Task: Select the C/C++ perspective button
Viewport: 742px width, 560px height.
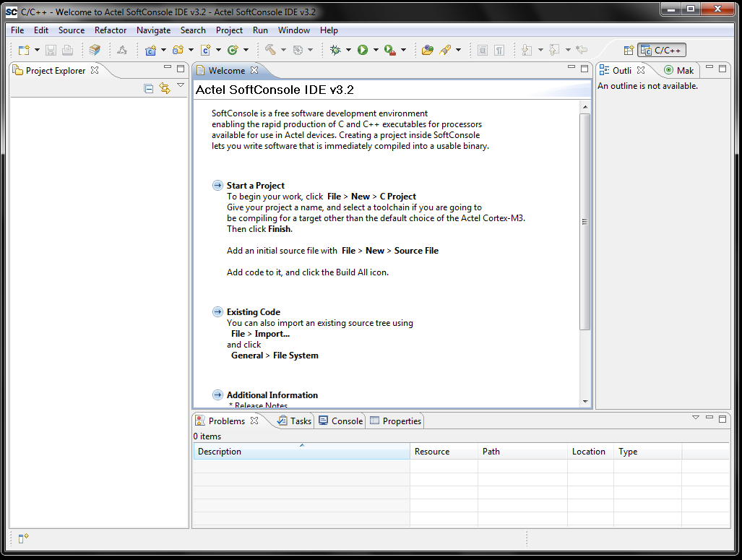Action: [x=662, y=50]
